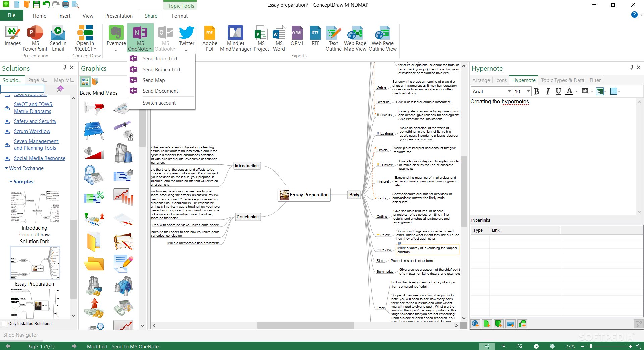This screenshot has height=350, width=644.
Task: Select Essay Preparation sample thumbnail
Action: [35, 263]
